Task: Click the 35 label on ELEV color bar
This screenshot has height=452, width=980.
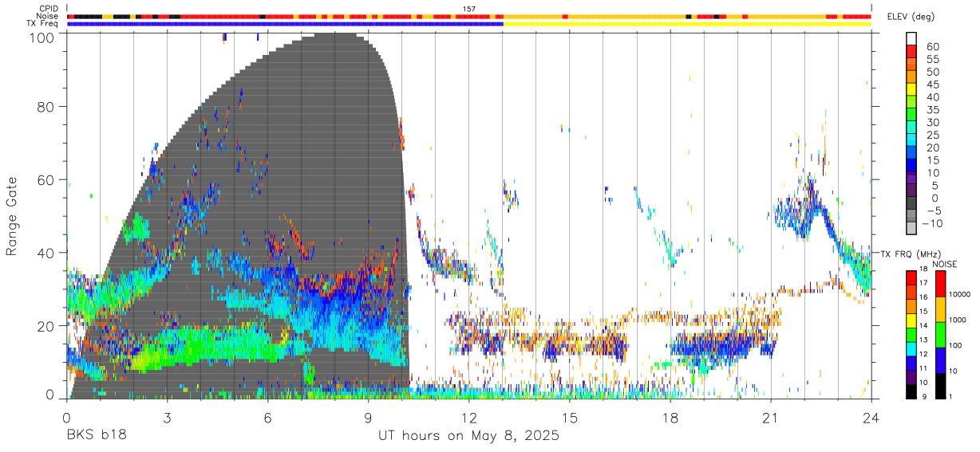Action: coord(932,110)
